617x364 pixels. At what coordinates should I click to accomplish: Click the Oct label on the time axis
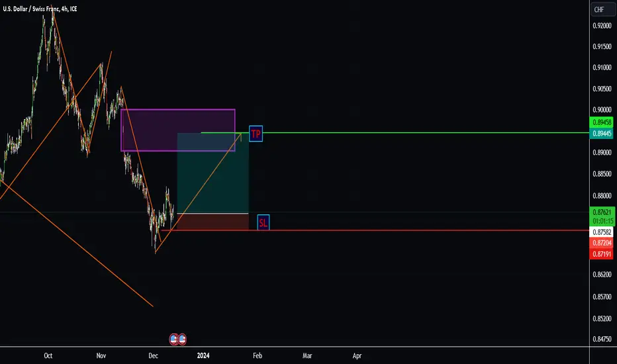(x=48, y=356)
